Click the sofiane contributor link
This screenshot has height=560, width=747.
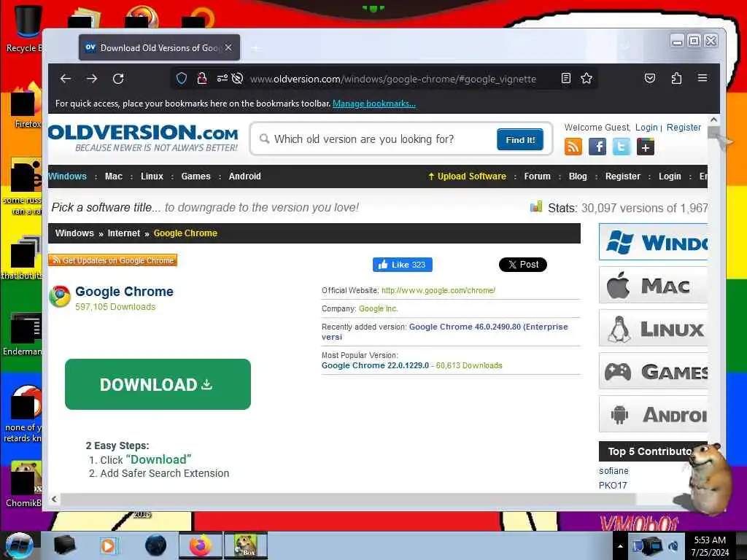click(614, 470)
